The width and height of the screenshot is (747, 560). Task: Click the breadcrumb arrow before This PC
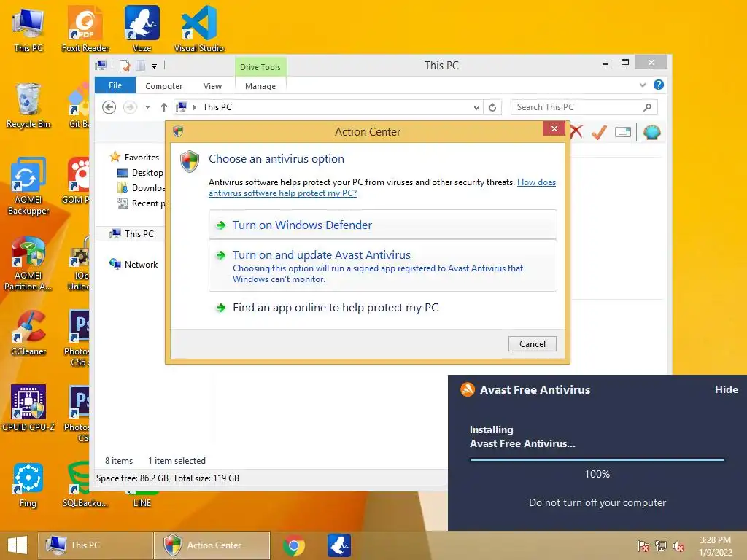point(194,107)
